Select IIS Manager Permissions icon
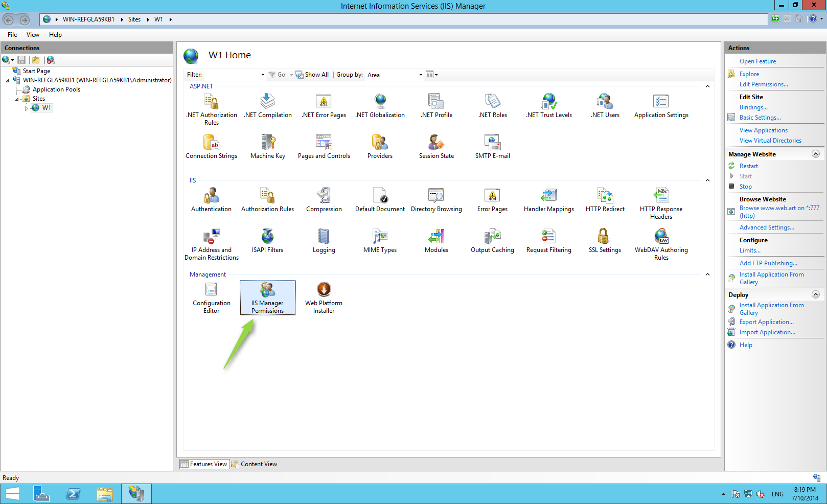Viewport: 827px width, 504px height. (268, 297)
